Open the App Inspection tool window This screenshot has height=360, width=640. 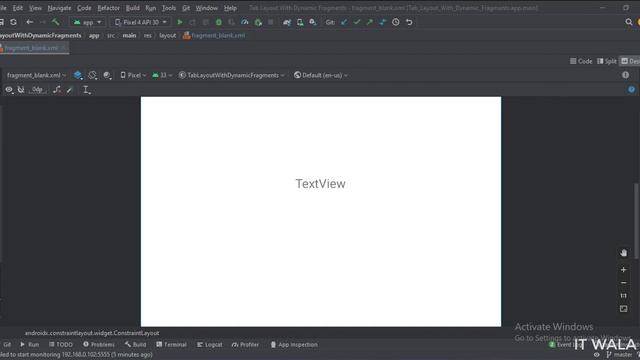coord(294,344)
